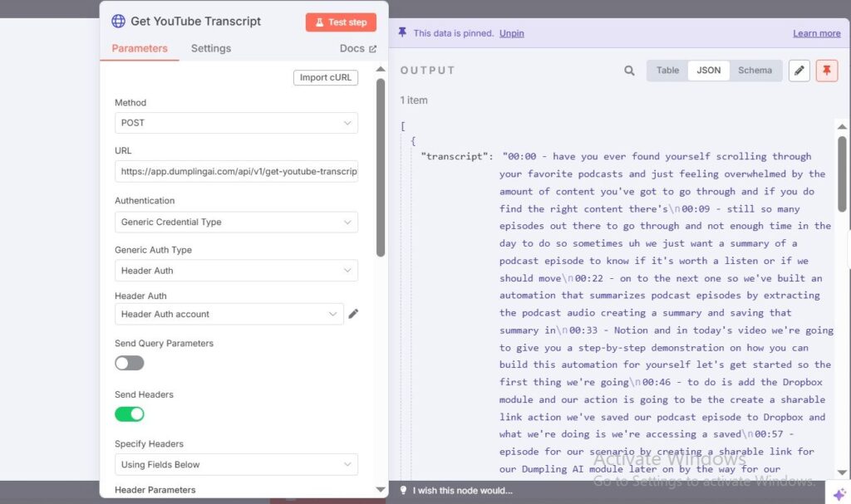This screenshot has width=851, height=504.
Task: Open the Learn more link
Action: point(817,33)
